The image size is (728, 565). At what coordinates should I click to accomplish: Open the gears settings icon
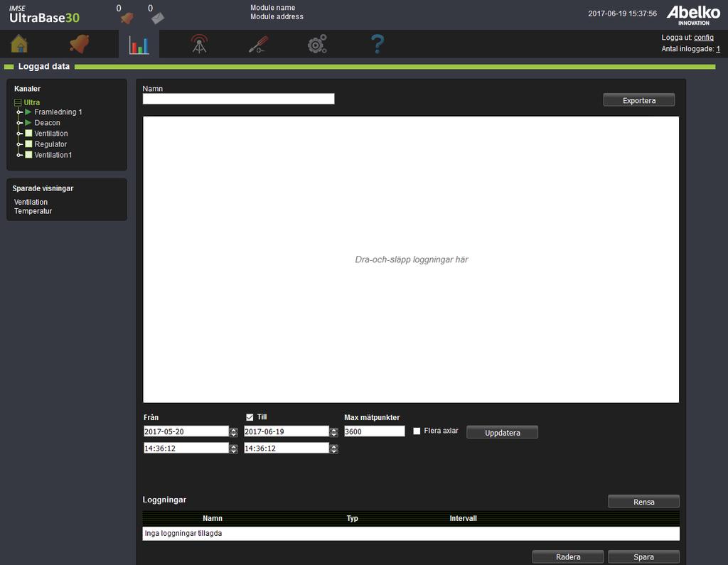(x=318, y=44)
